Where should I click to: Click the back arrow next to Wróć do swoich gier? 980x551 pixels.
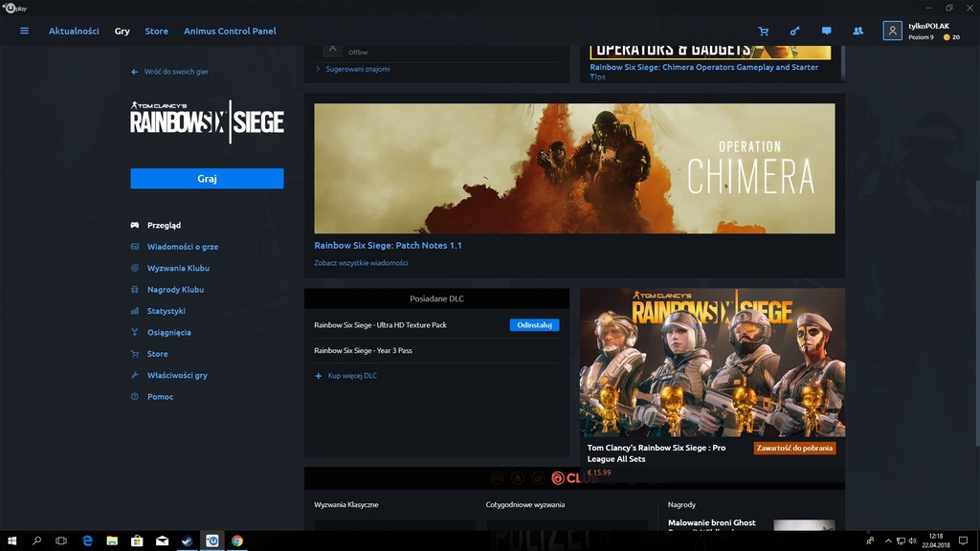tap(134, 72)
